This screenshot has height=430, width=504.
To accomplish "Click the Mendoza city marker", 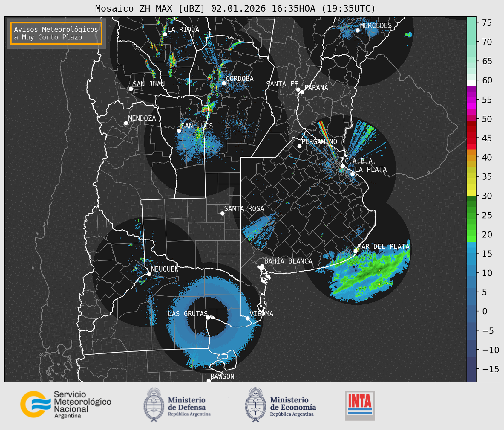I will [126, 123].
